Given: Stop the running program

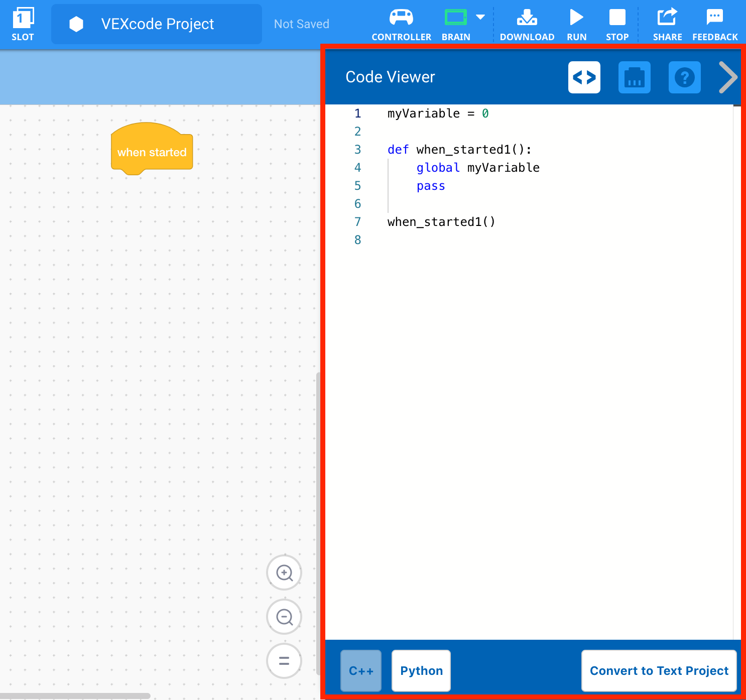Looking at the screenshot, I should tap(616, 22).
